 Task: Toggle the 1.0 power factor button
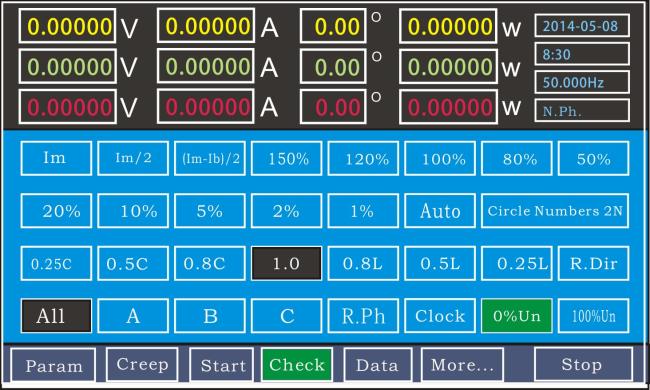pos(286,263)
